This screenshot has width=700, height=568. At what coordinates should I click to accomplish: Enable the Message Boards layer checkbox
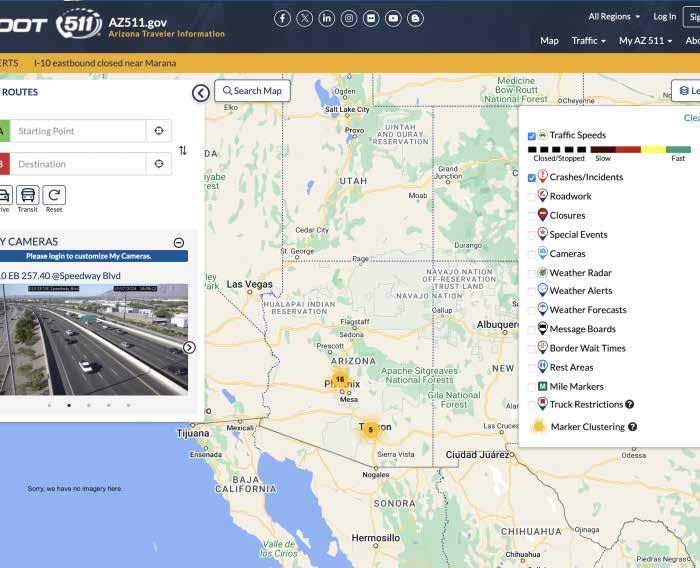532,330
